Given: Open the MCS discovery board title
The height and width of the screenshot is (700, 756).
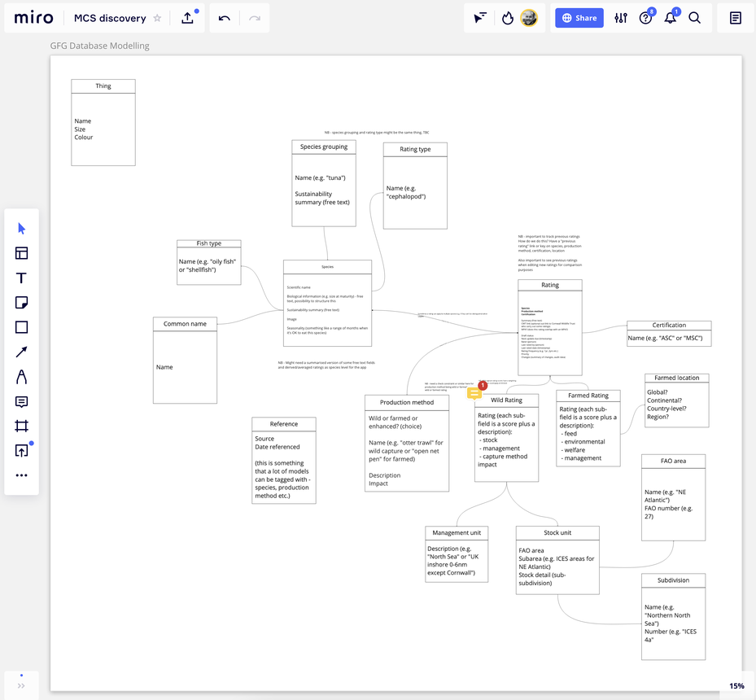Looking at the screenshot, I should [110, 18].
